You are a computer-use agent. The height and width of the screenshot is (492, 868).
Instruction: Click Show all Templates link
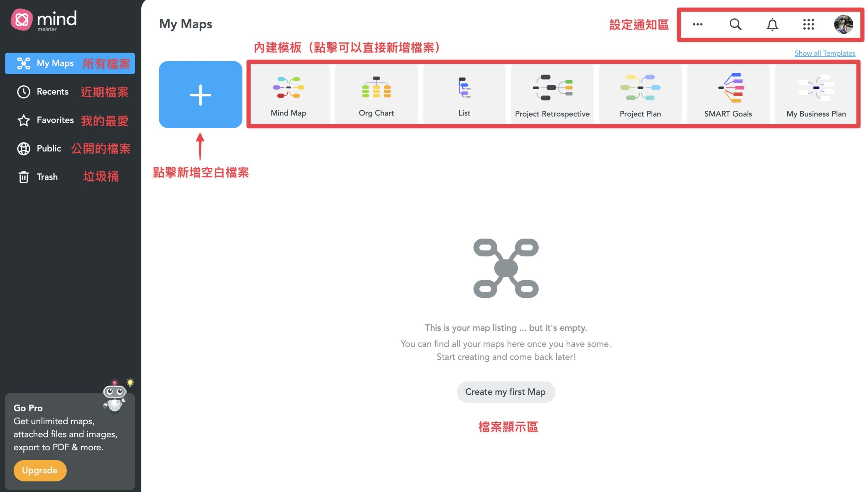tap(825, 53)
